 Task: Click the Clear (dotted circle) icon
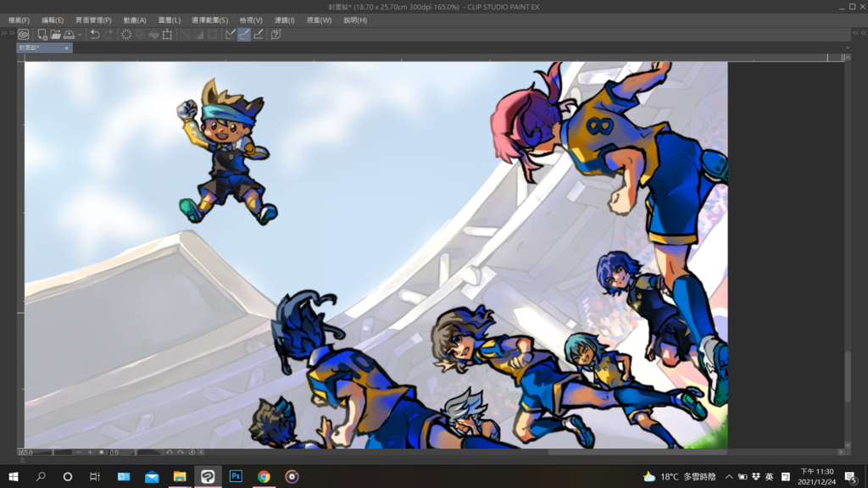click(126, 34)
